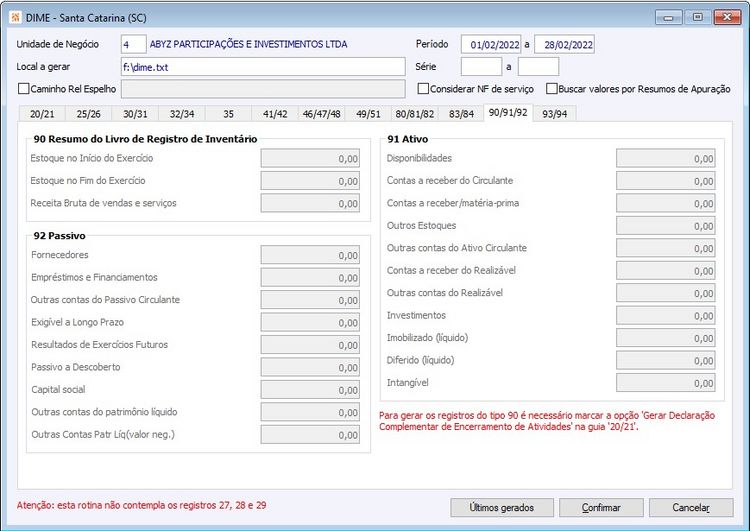The image size is (750, 531).
Task: Click the Capital social value field
Action: (x=310, y=390)
